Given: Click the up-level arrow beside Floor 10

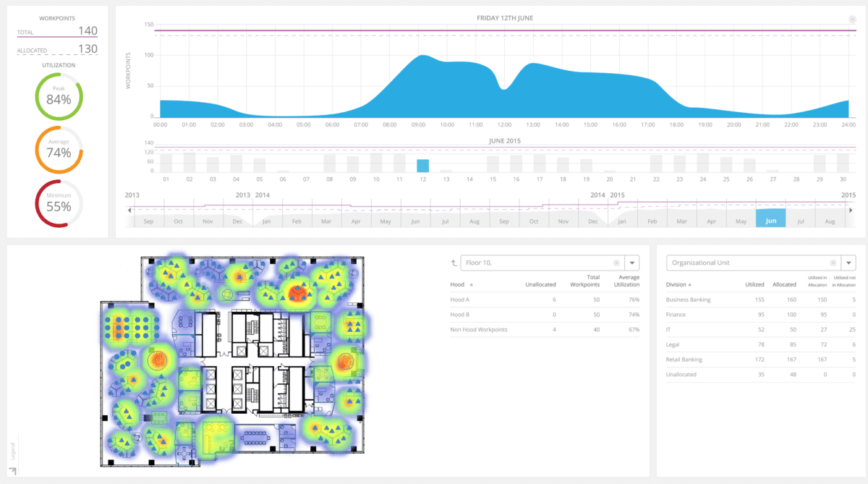Looking at the screenshot, I should [x=454, y=263].
